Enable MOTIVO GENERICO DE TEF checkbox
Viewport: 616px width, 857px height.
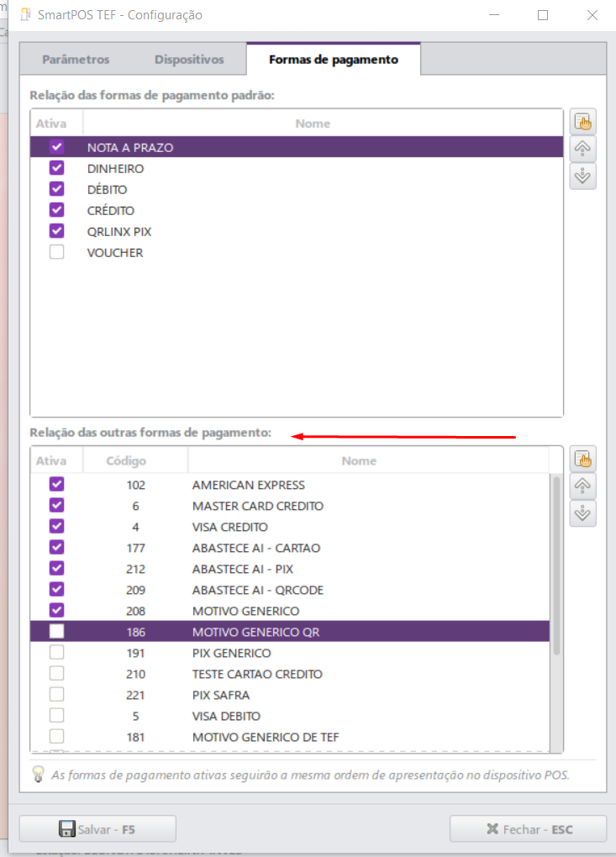(56, 736)
